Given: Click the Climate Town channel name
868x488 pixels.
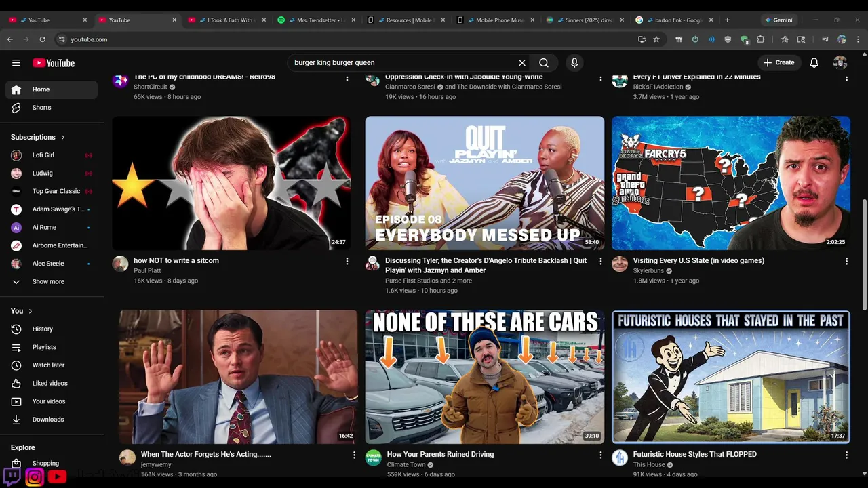Looking at the screenshot, I should click(406, 465).
